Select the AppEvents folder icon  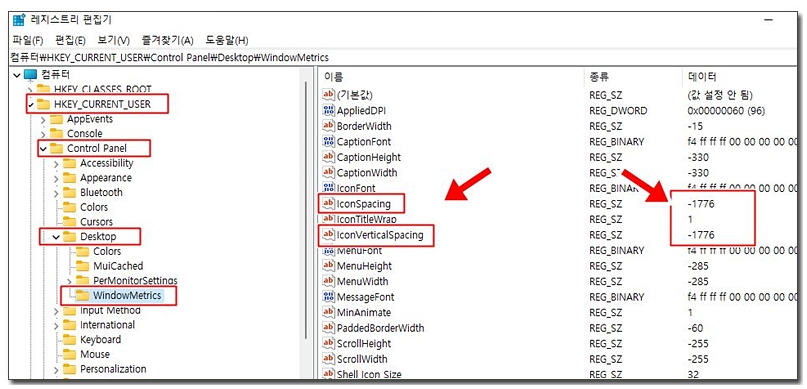tap(56, 119)
